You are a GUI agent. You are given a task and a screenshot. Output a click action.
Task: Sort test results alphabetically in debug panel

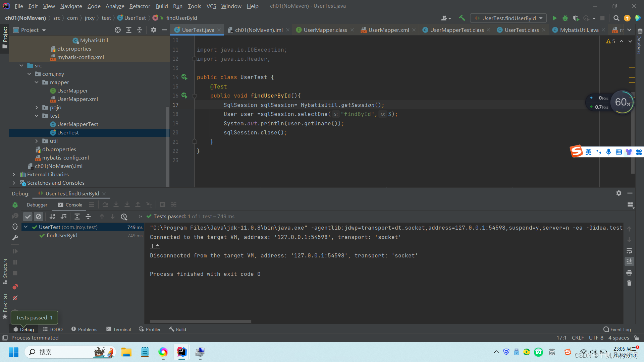[x=52, y=217]
